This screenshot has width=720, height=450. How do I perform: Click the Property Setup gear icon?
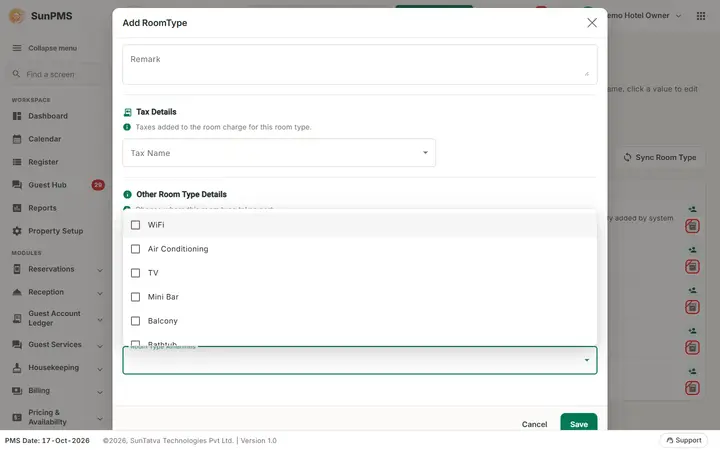[x=17, y=231]
